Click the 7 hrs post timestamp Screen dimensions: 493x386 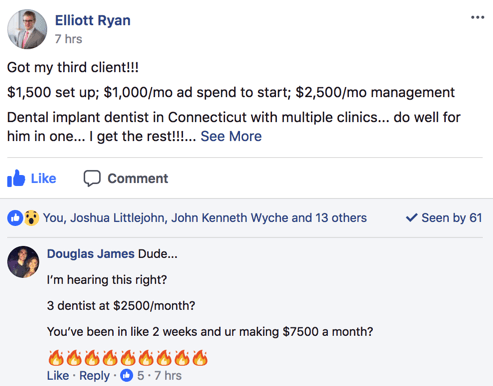click(x=68, y=39)
